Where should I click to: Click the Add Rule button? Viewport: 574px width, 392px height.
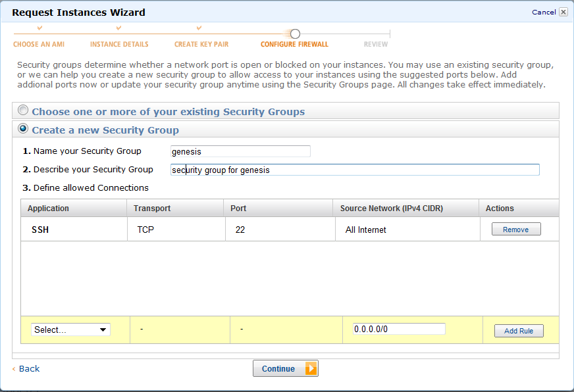[x=519, y=331]
